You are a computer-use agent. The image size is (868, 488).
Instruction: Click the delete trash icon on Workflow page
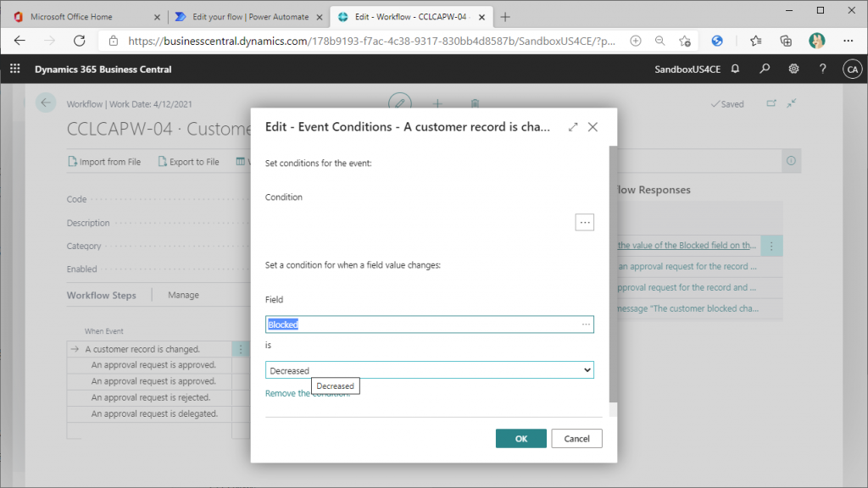click(x=475, y=103)
